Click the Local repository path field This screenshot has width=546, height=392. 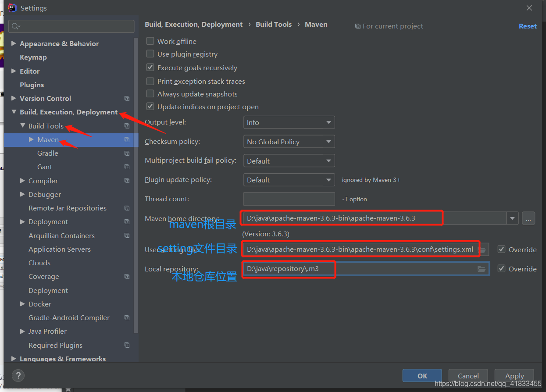[x=366, y=269]
